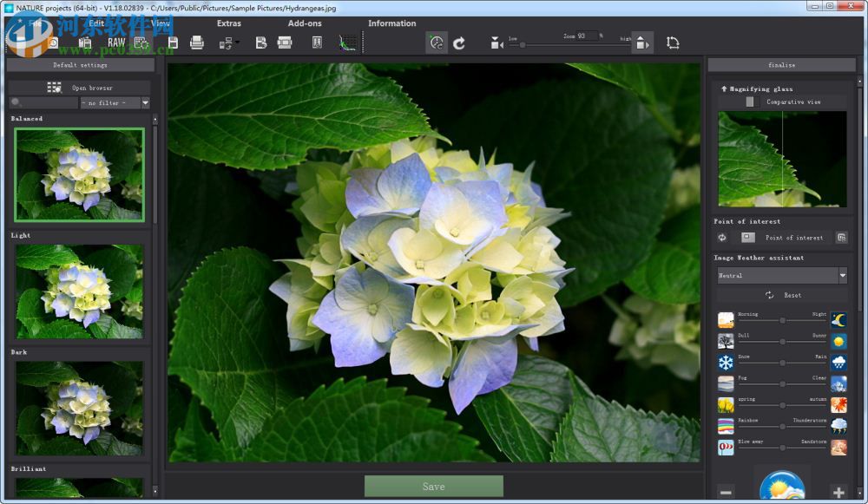
Task: Click the Blow away windsock icon
Action: (726, 447)
